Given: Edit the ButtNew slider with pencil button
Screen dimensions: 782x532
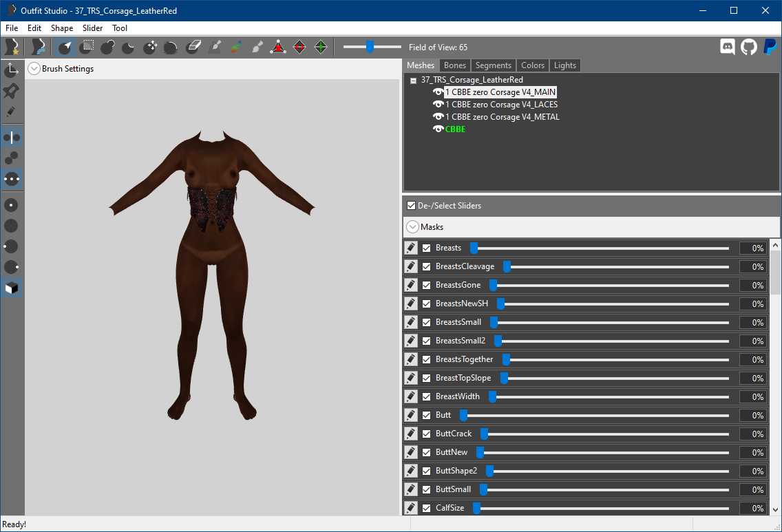Looking at the screenshot, I should (410, 452).
